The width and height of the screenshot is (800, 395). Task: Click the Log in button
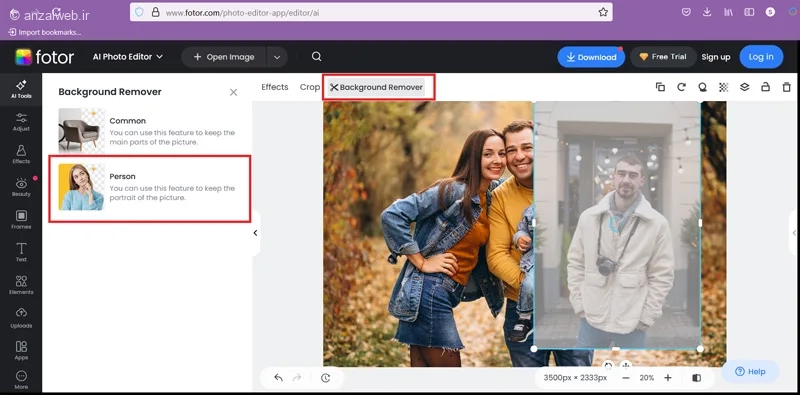(x=761, y=57)
